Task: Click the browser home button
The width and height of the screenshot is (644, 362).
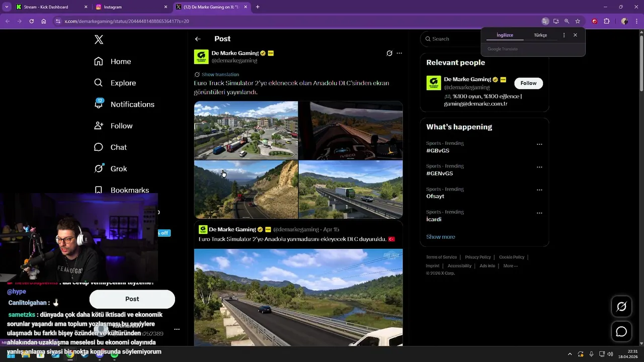Action: click(44, 21)
